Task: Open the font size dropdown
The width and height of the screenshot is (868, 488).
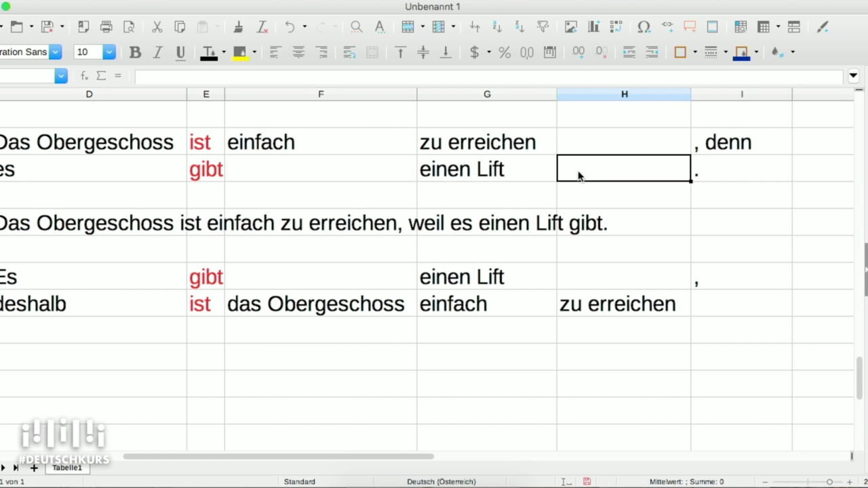Action: [108, 52]
